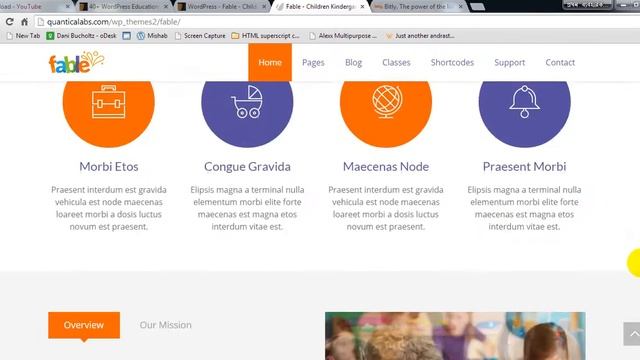
Task: Close the WordPress - Fable tab
Action: 264,7
